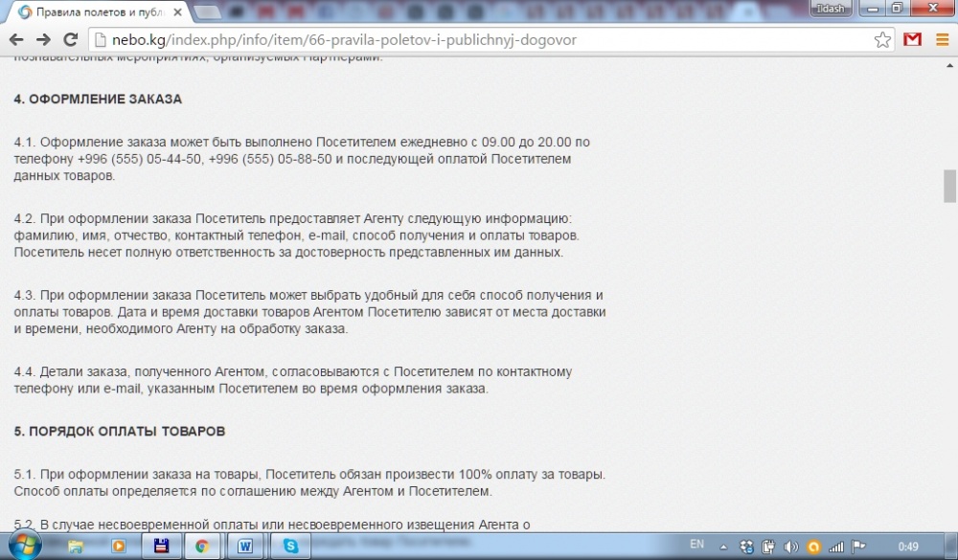Go back to the previous page

[16, 39]
